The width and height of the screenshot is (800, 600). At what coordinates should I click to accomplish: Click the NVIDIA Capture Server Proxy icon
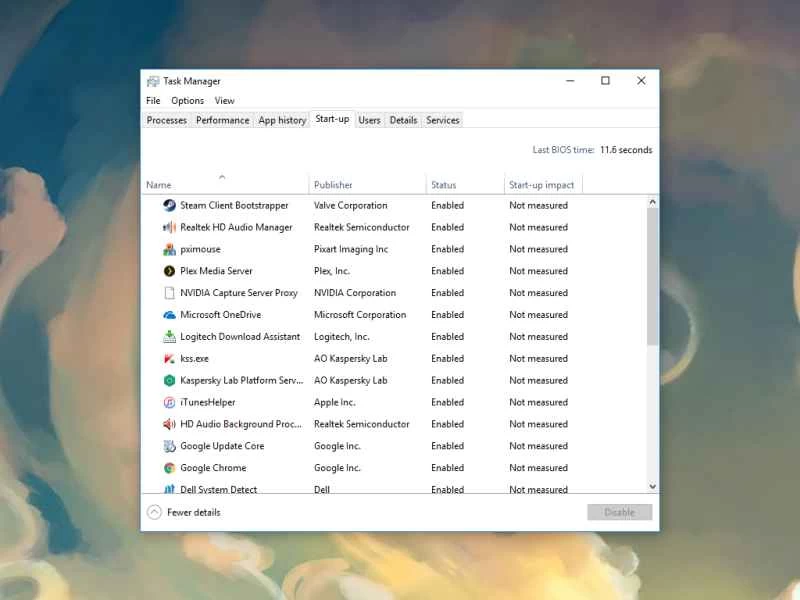point(168,293)
